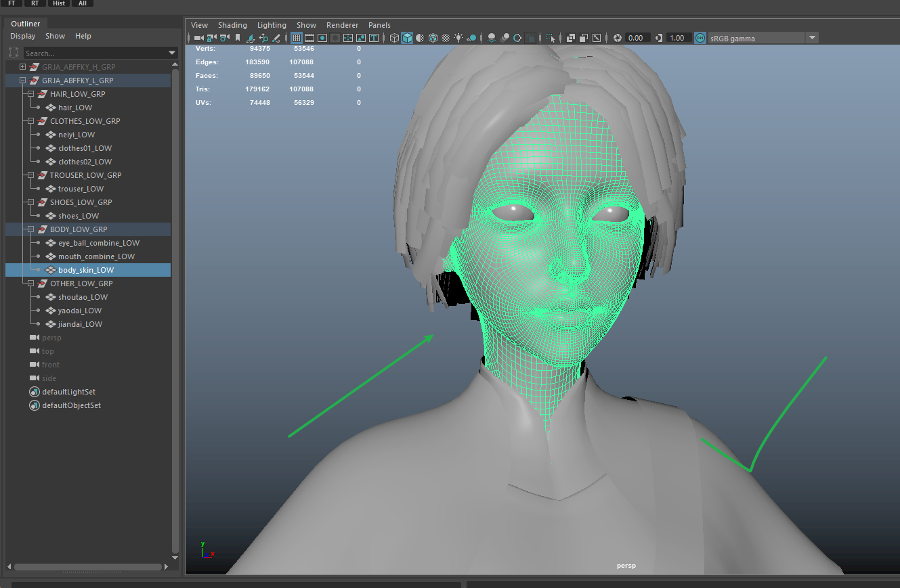Click the Select Camera icon

198,38
